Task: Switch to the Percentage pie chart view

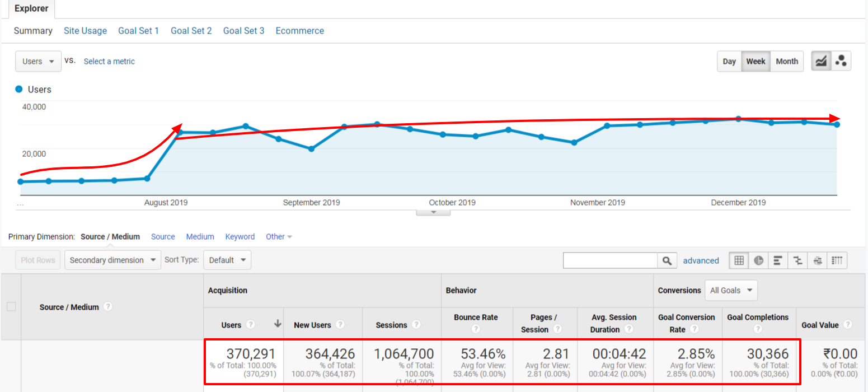Action: (758, 260)
